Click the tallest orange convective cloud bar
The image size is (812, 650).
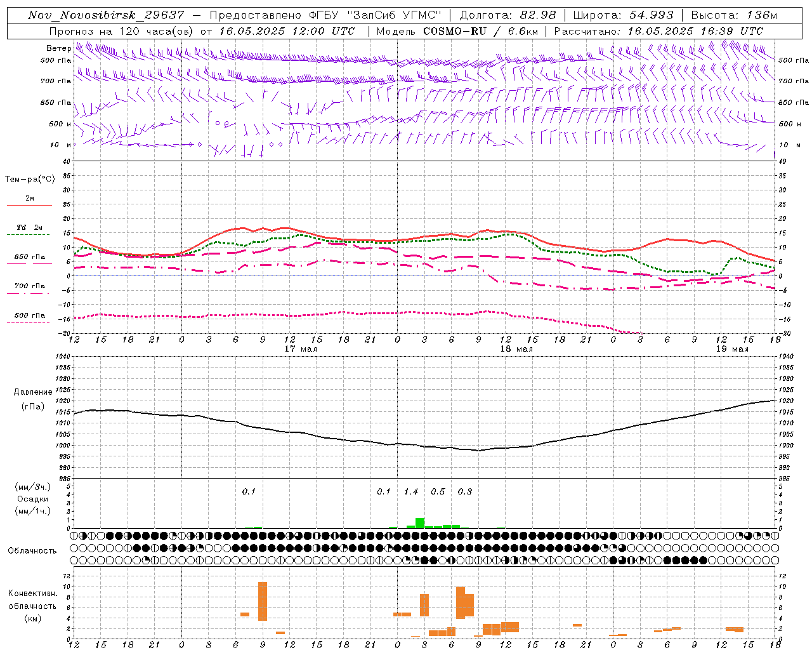pos(263,601)
